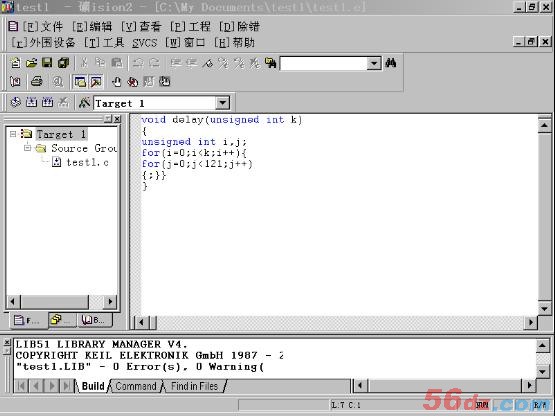Click the Save floppy disk icon
The height and width of the screenshot is (416, 555).
(x=47, y=63)
